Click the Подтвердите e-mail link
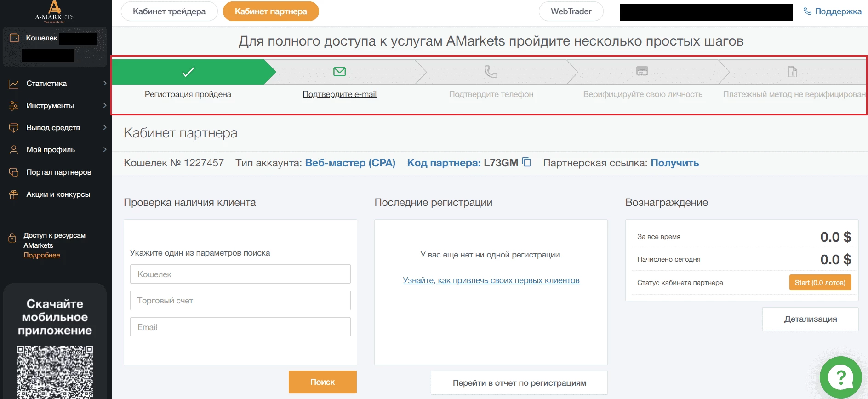This screenshot has width=868, height=399. point(339,94)
